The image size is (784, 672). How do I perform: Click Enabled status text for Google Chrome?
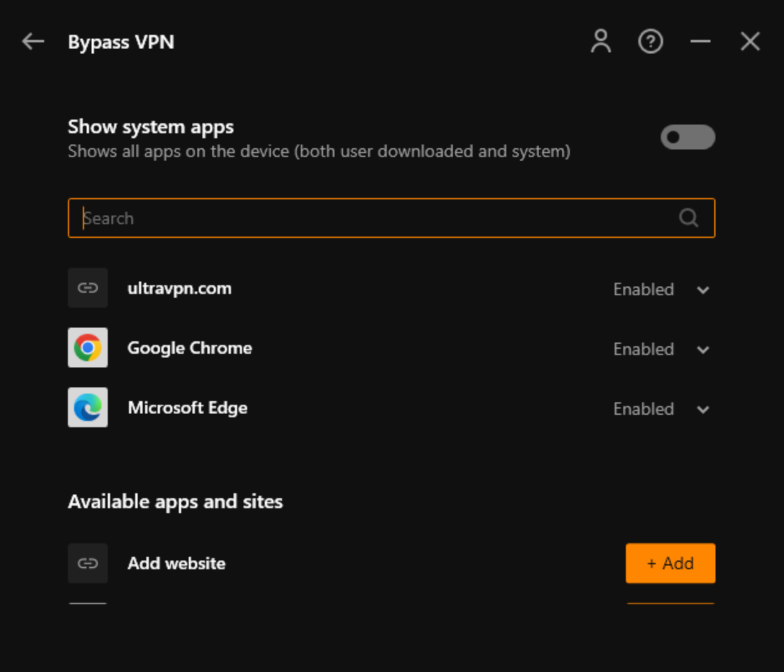(643, 349)
